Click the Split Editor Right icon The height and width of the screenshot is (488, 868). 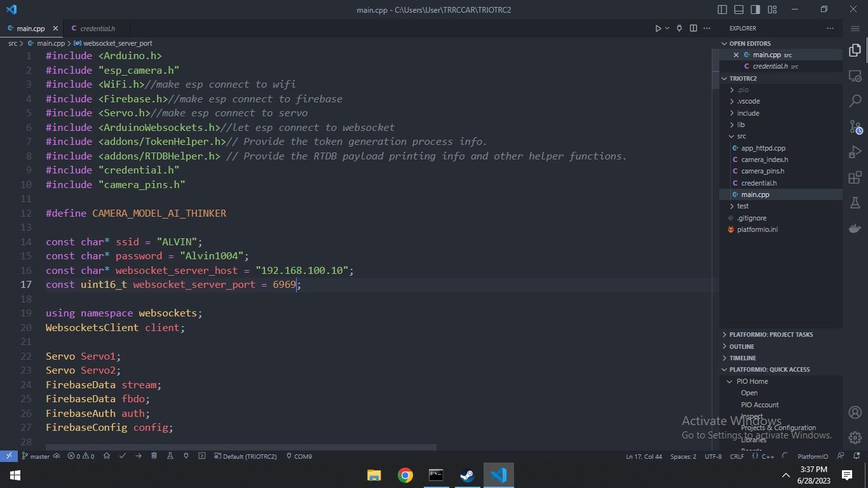693,29
